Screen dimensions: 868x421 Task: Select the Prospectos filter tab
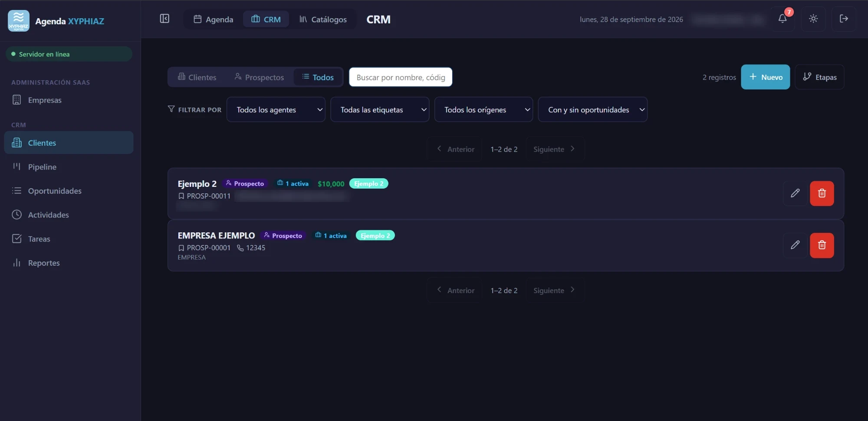tap(259, 77)
